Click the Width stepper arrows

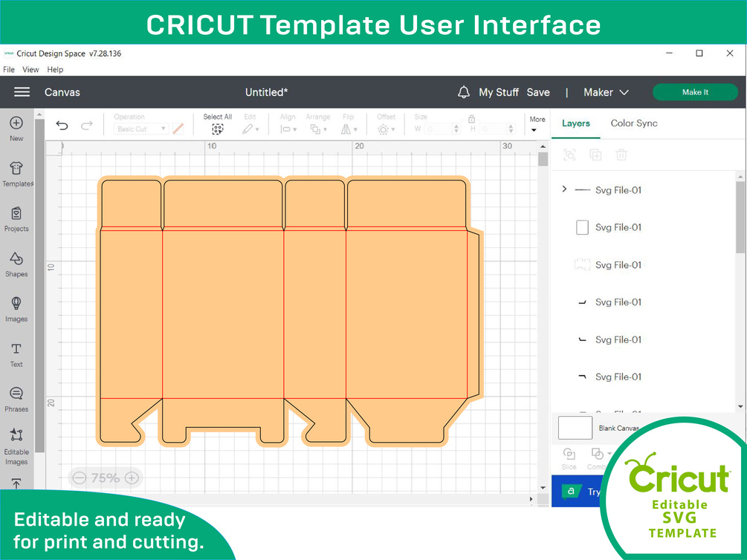tap(456, 128)
